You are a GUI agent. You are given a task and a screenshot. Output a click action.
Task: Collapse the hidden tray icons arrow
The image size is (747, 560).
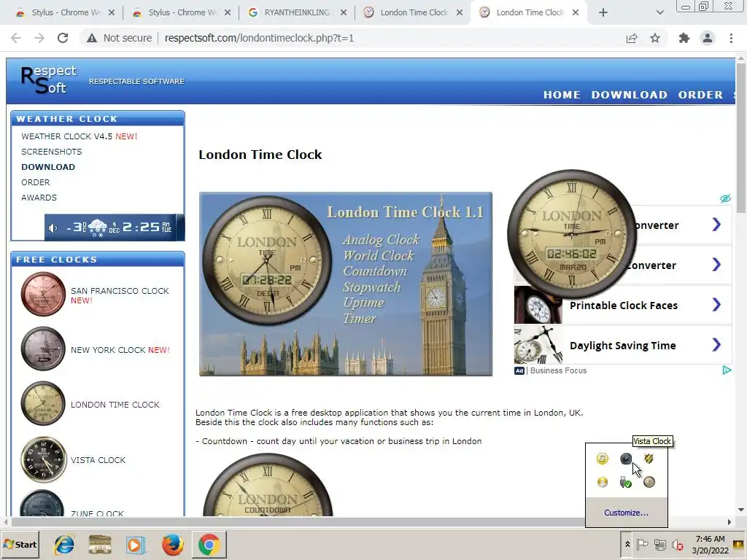(627, 544)
